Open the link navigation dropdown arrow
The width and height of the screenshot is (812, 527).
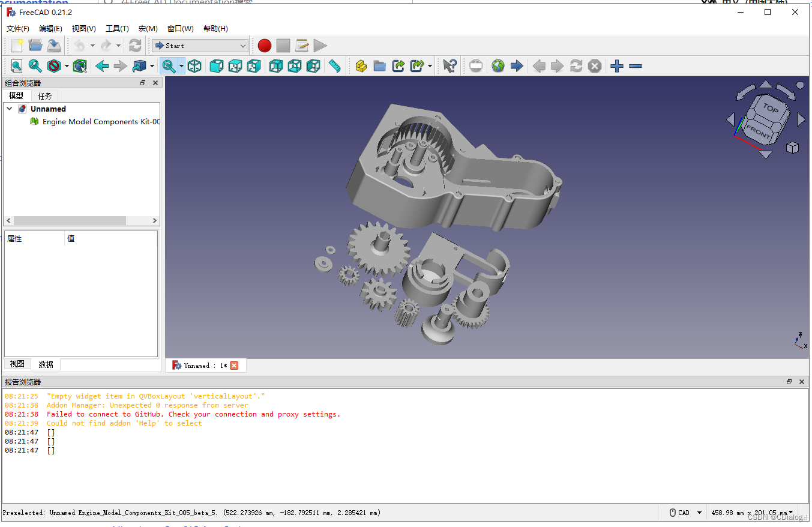152,66
